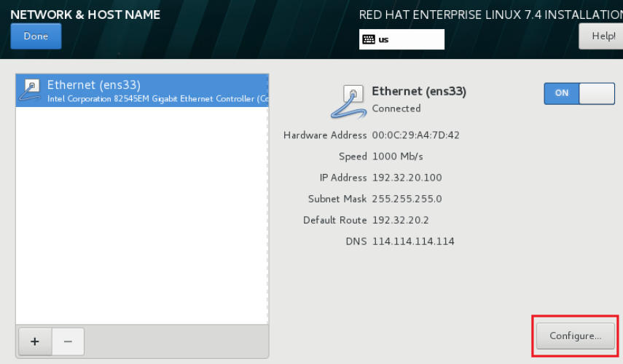Click the large Ethernet cable icon in details
Image resolution: width=623 pixels, height=364 pixels.
tap(348, 102)
